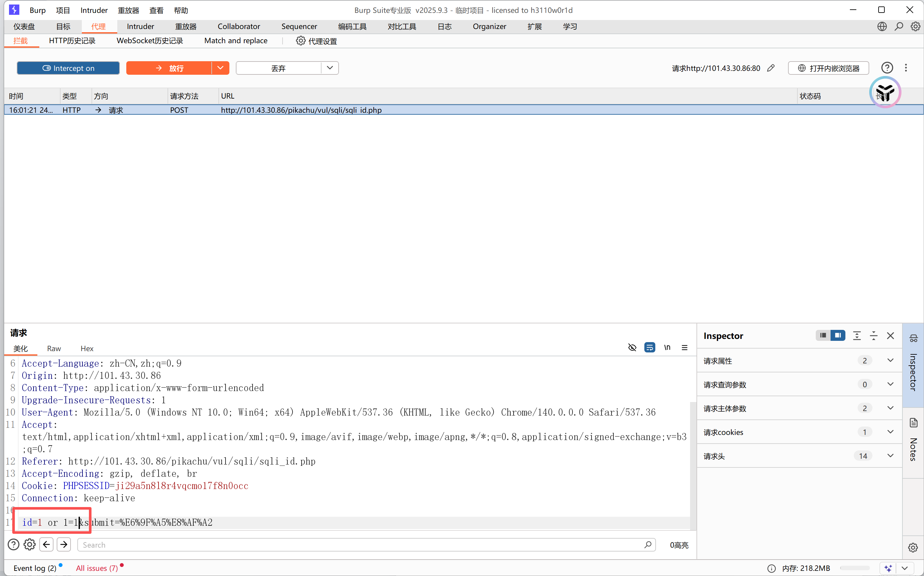Screen dimensions: 924x576
Task: Toggle the Intercept on button
Action: pyautogui.click(x=68, y=68)
